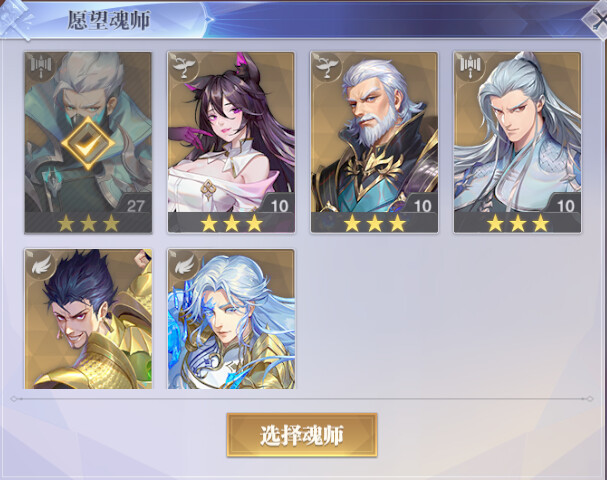Close the 愿望魂师 dialog
The height and width of the screenshot is (480, 607).
coord(596,20)
